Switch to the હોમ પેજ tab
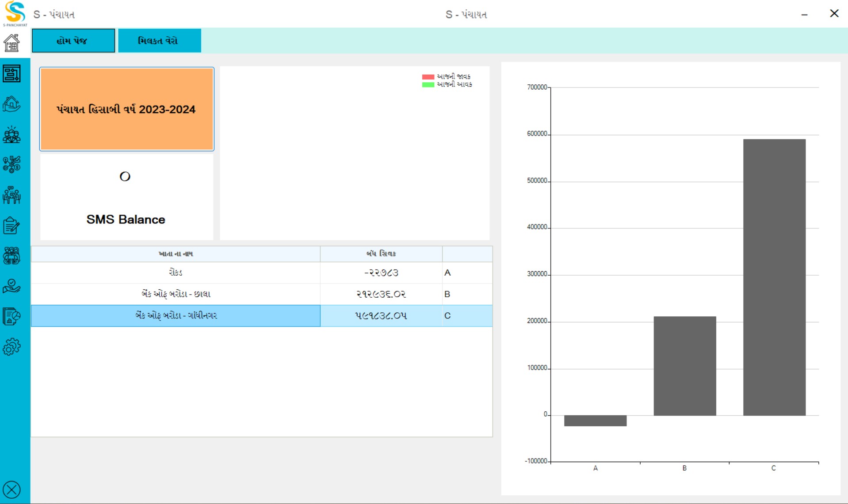 coord(73,41)
